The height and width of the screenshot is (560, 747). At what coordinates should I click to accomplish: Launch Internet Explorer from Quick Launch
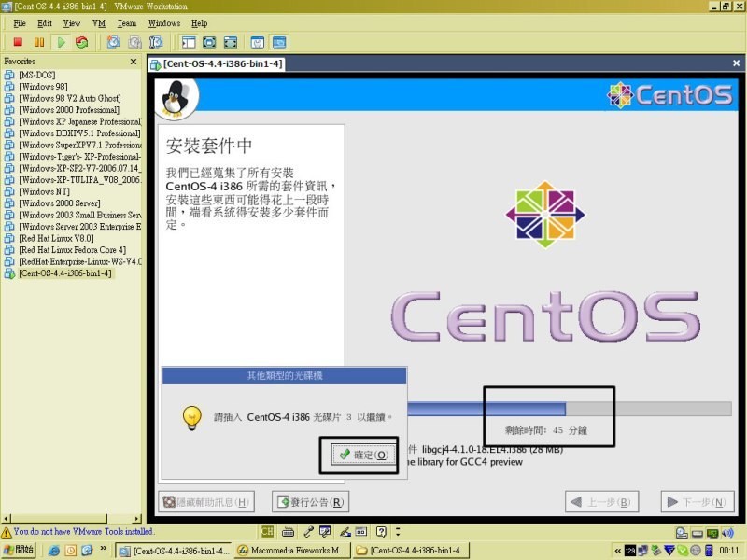click(x=54, y=551)
